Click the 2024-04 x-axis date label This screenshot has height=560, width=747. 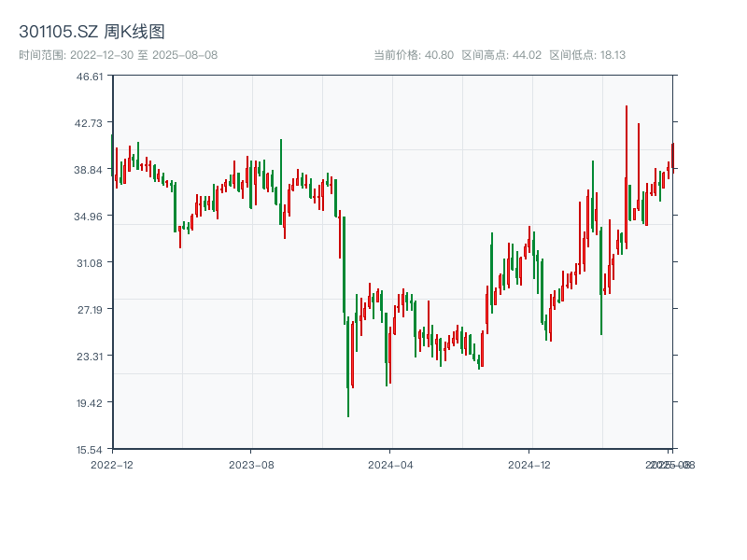[x=390, y=464]
